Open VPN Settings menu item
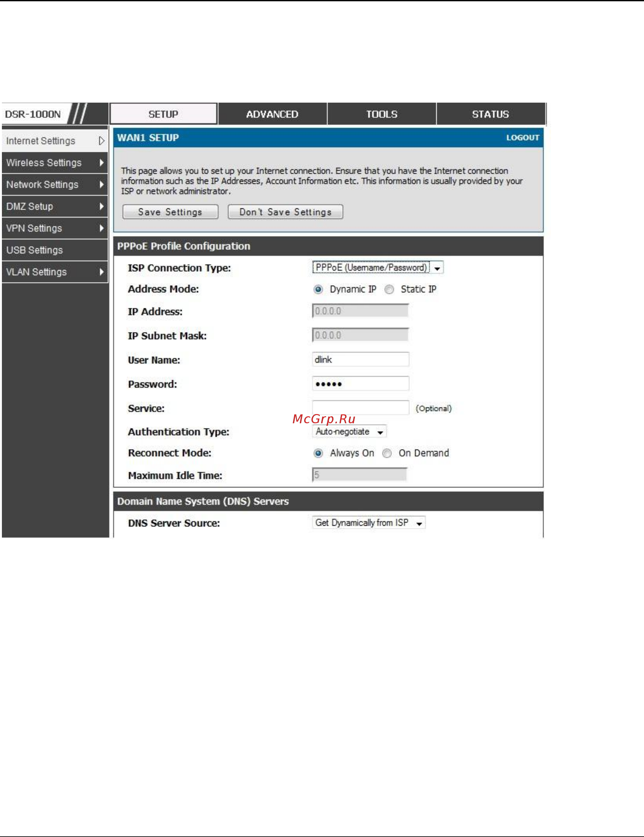This screenshot has width=644, height=837. pos(55,228)
